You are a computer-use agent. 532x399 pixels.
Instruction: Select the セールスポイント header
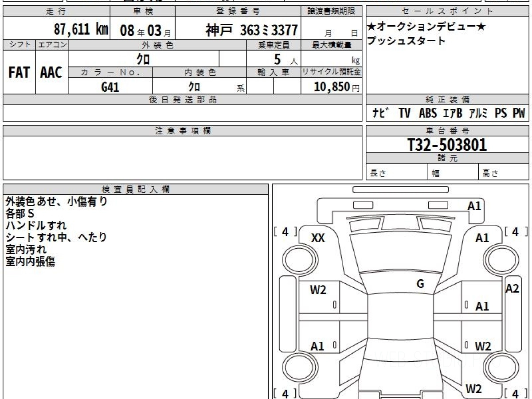(447, 12)
